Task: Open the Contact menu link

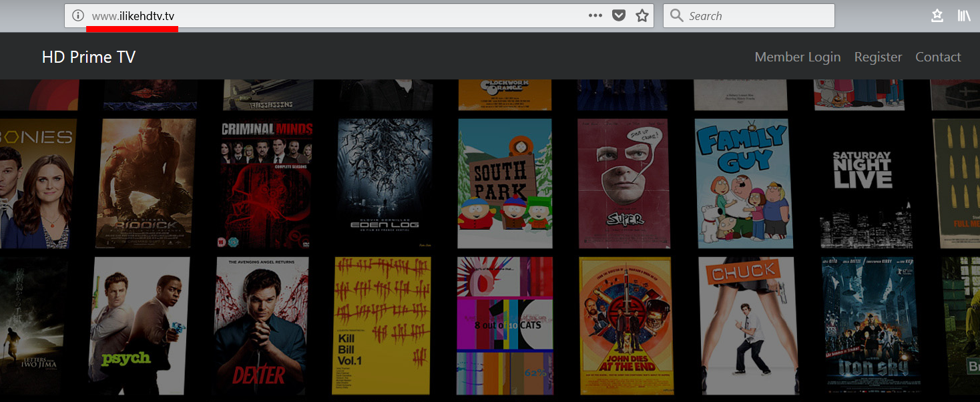Action: 938,57
